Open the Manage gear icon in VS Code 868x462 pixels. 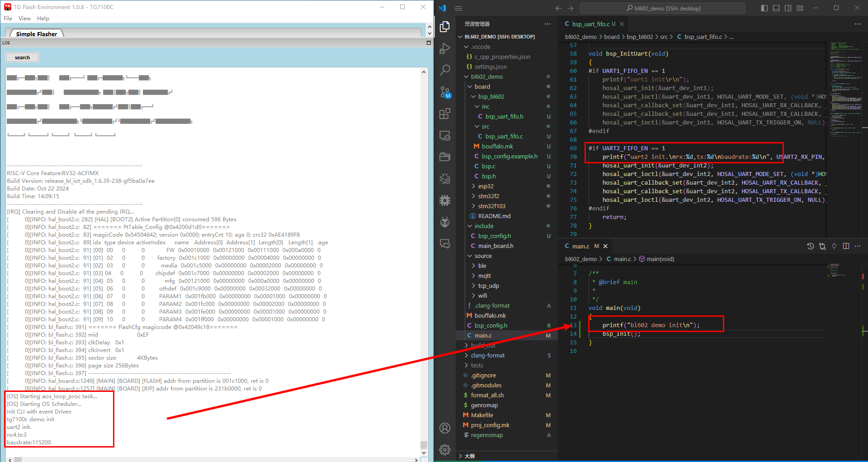pyautogui.click(x=445, y=449)
